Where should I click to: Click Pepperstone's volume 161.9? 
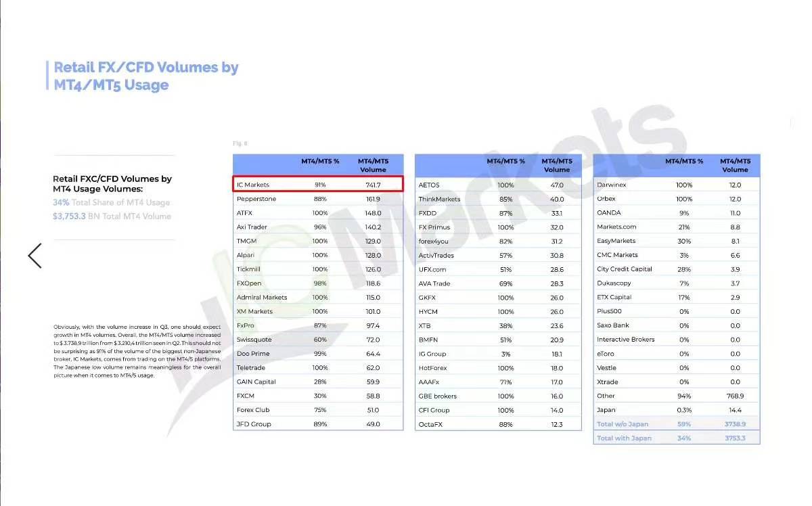(373, 199)
